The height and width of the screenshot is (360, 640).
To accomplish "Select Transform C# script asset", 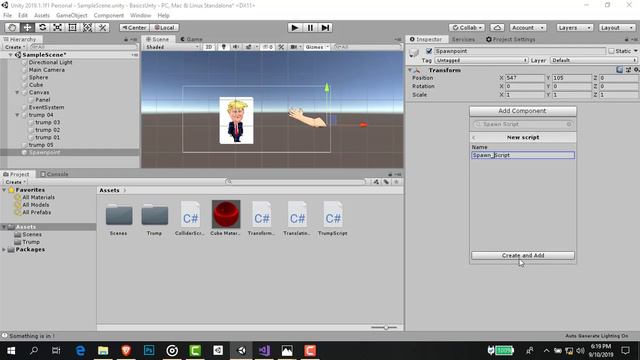I will [261, 218].
